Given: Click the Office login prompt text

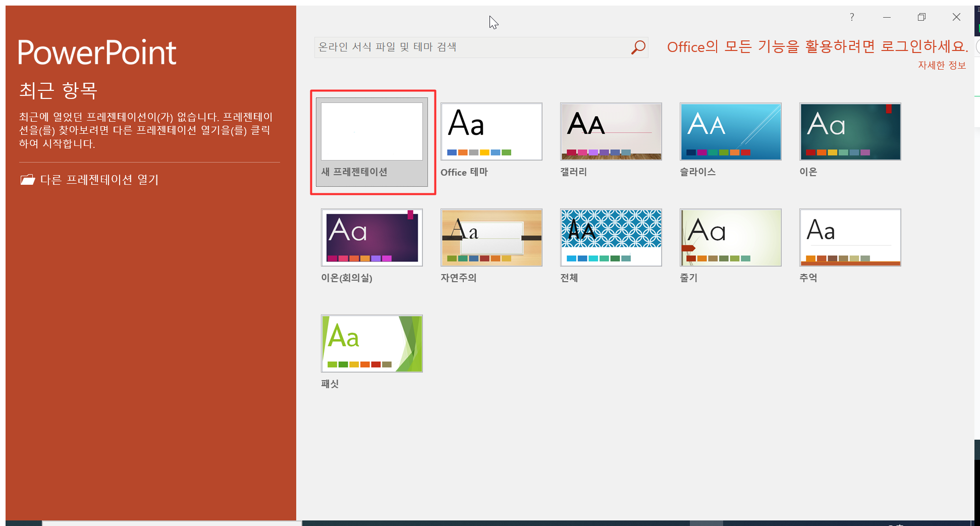Looking at the screenshot, I should point(818,47).
